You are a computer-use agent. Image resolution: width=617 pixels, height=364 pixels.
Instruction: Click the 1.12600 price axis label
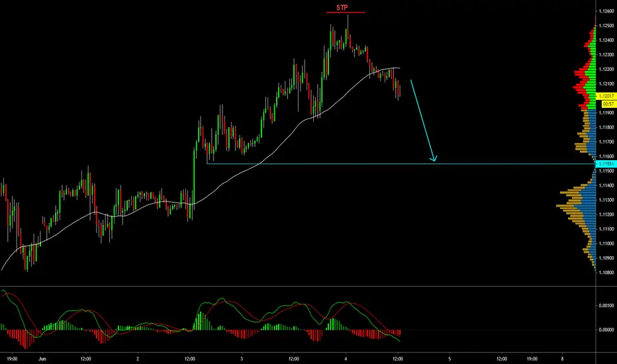pyautogui.click(x=606, y=11)
